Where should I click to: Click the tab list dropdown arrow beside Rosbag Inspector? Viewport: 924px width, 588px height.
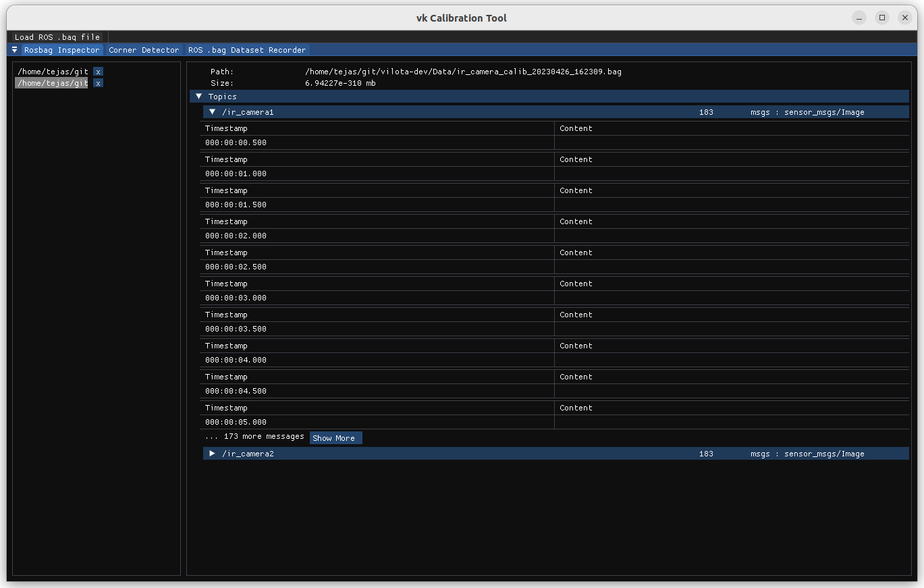14,50
